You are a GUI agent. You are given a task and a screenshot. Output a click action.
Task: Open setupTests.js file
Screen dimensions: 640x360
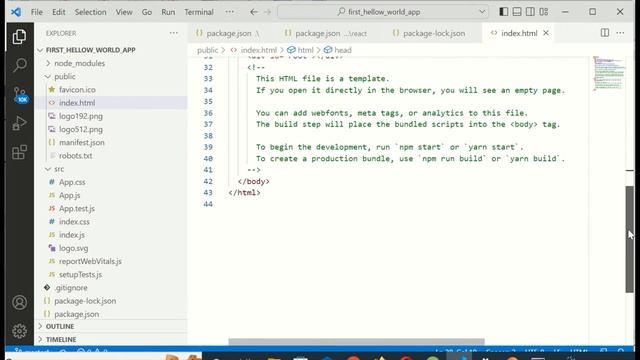pyautogui.click(x=80, y=274)
